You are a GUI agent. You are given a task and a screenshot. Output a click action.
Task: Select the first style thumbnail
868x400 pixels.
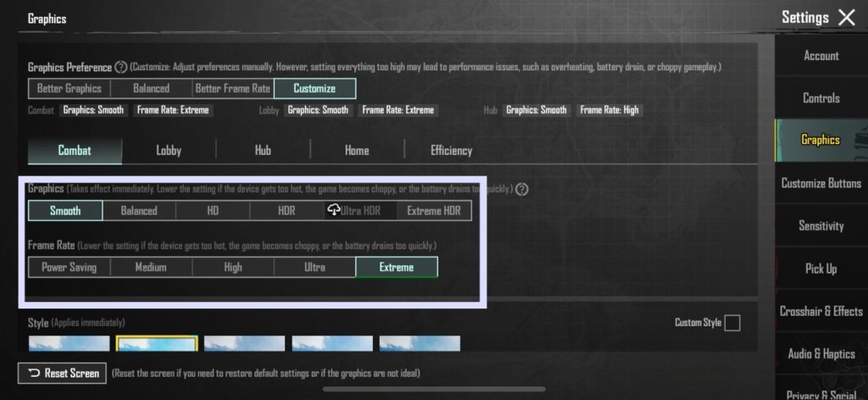pyautogui.click(x=70, y=343)
